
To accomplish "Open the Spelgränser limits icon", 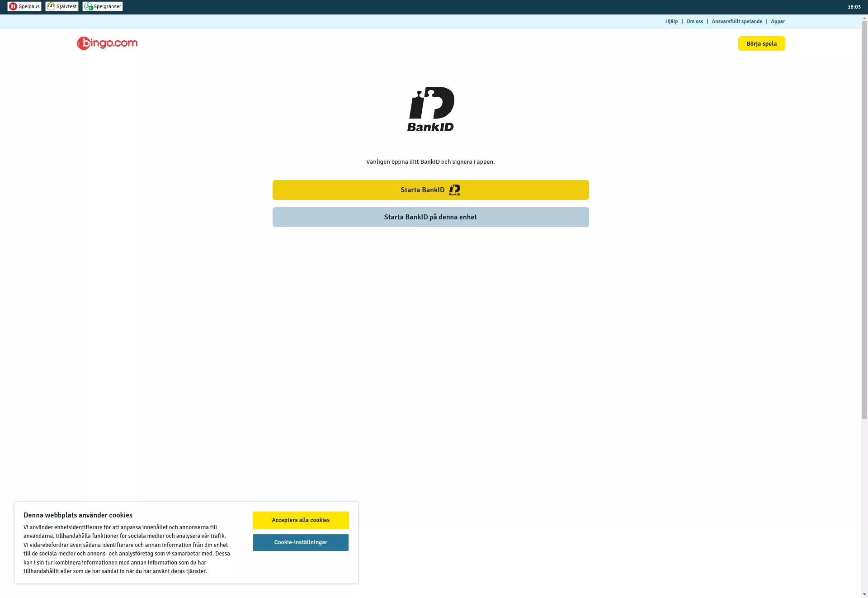I will tap(103, 6).
